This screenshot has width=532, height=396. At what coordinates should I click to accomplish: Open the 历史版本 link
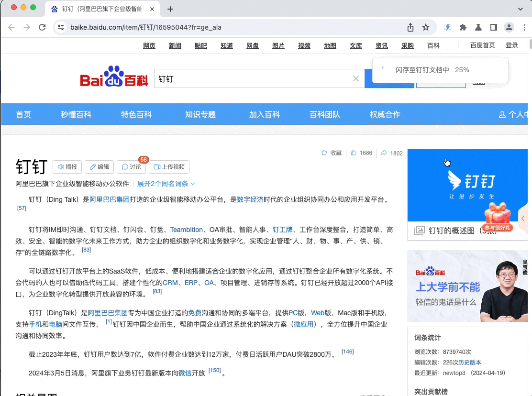point(470,363)
